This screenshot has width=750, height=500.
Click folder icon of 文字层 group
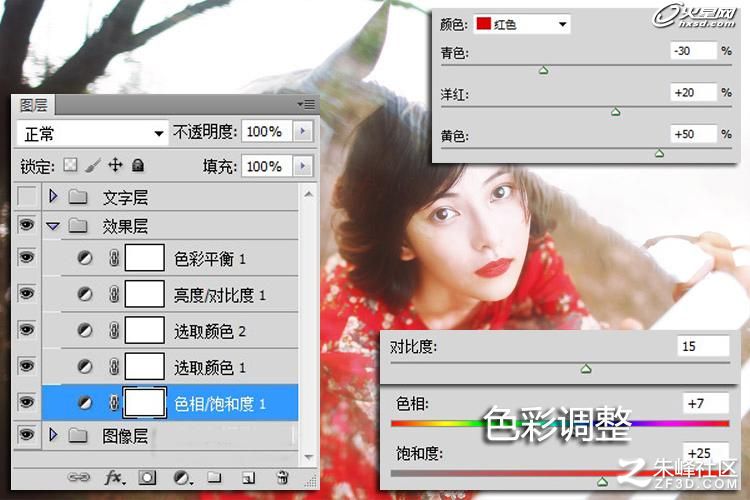(x=77, y=196)
